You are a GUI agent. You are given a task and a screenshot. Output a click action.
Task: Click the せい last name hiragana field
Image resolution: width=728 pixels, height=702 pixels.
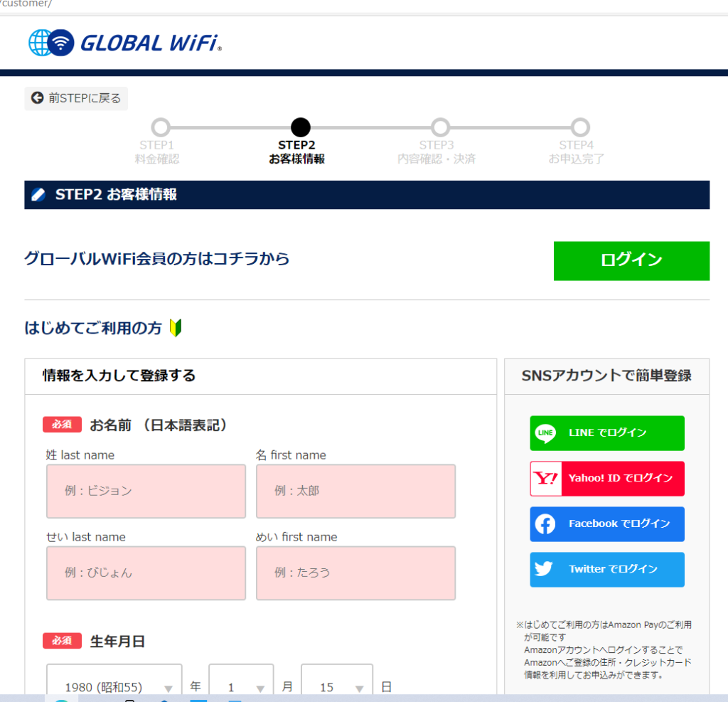click(146, 573)
